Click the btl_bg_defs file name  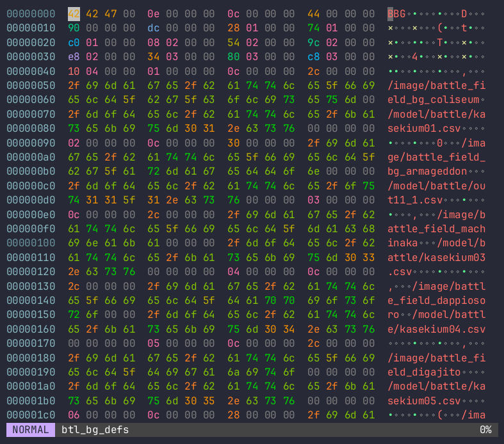pos(95,429)
